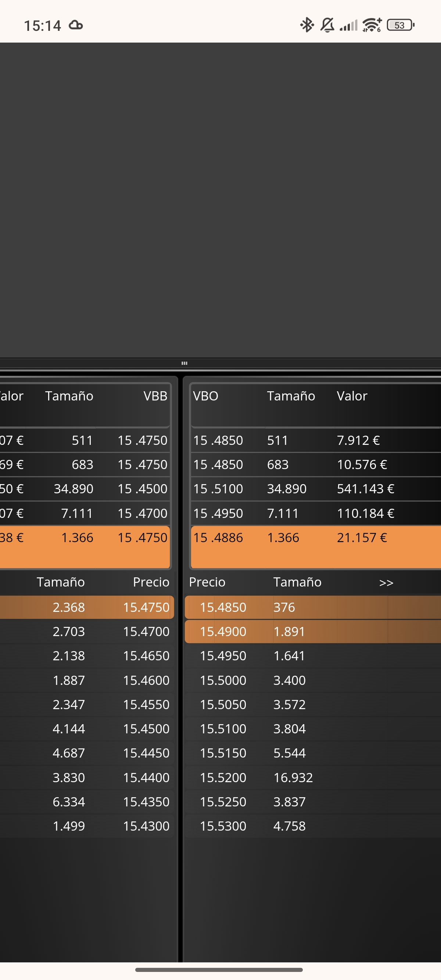Select ask level 15.5200 with size 16.932
The height and width of the screenshot is (980, 441).
pos(223,777)
